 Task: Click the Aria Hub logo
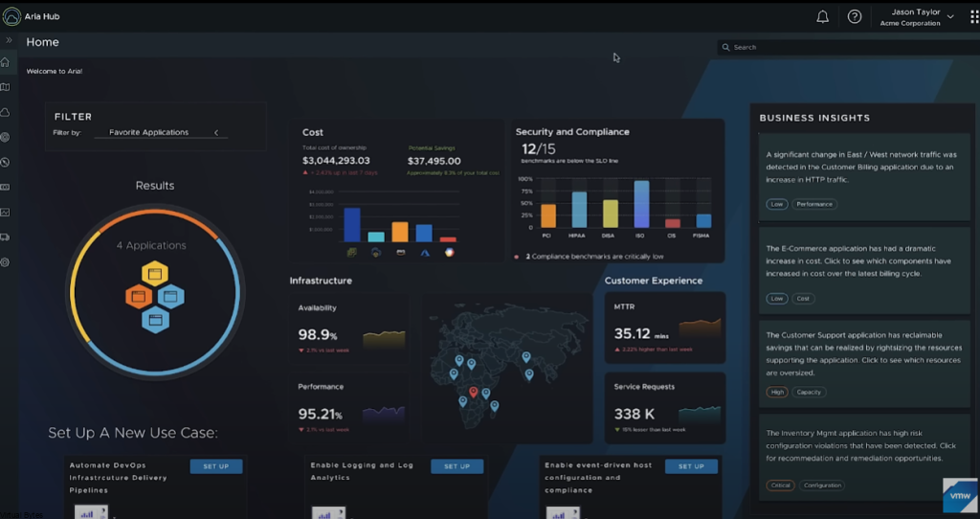[x=11, y=17]
